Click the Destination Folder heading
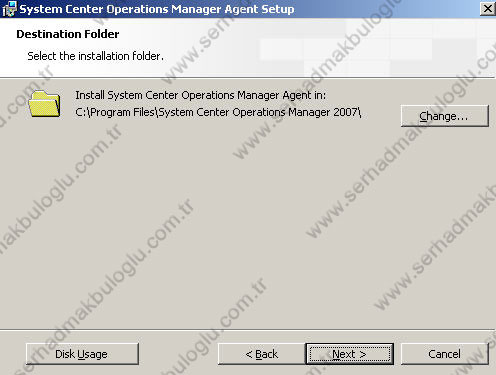Screen dimensions: 496x375 coord(68,34)
